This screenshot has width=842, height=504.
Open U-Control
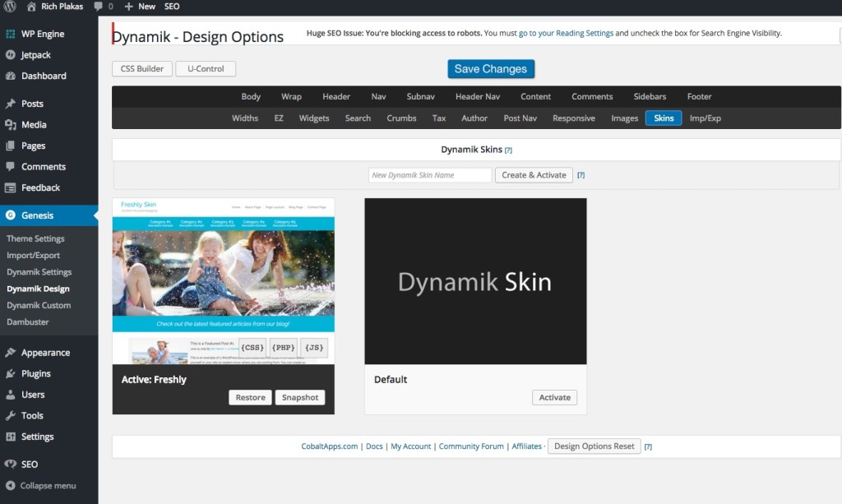(x=206, y=69)
